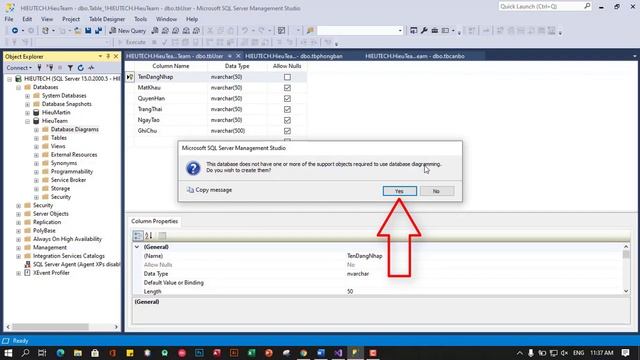The height and width of the screenshot is (360, 640).
Task: Select the Database Diagrams tree item
Action: [x=74, y=129]
